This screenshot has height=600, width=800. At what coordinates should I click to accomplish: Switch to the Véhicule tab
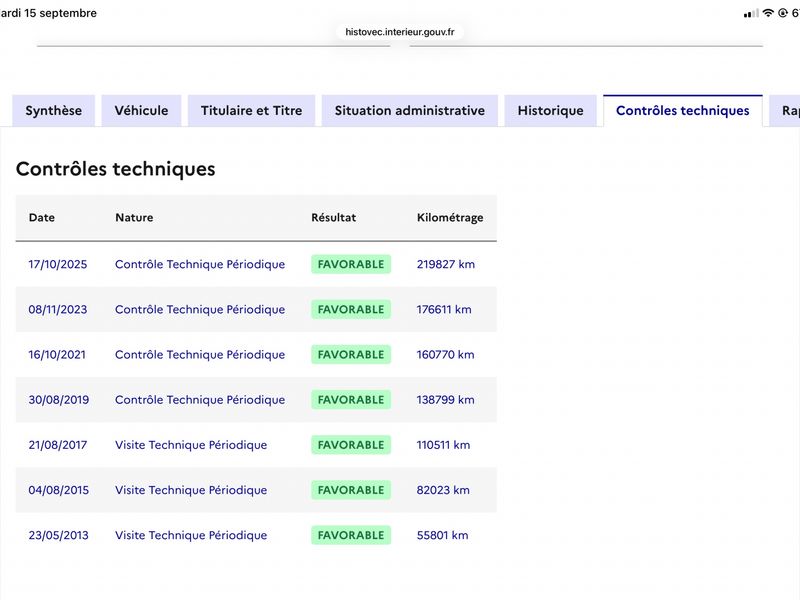[x=141, y=111]
